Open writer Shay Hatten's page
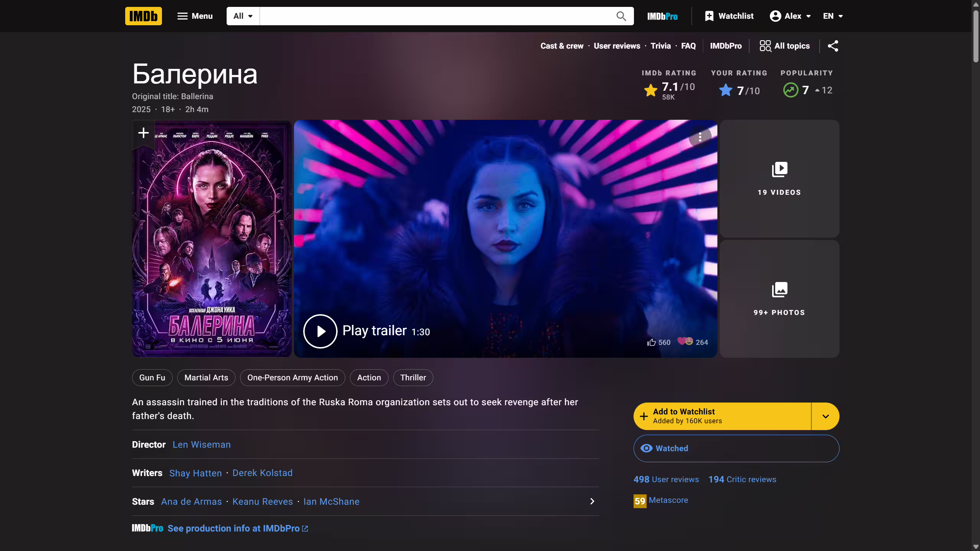This screenshot has height=551, width=980. click(196, 473)
